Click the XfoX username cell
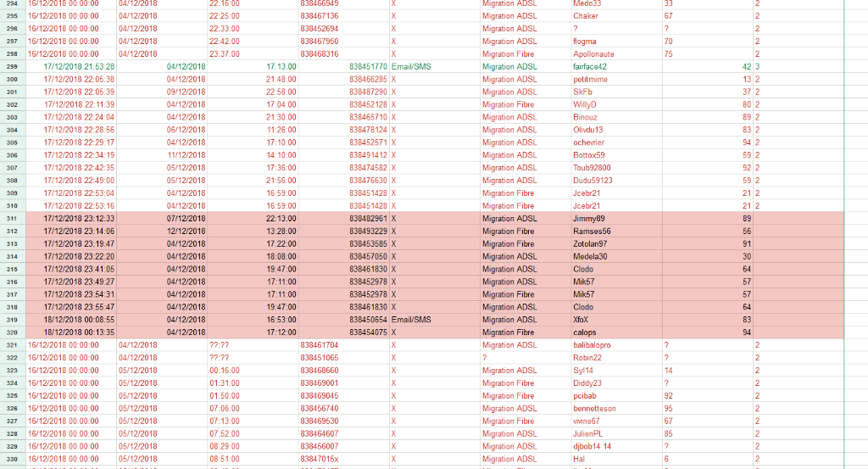The height and width of the screenshot is (469, 868). [x=581, y=320]
